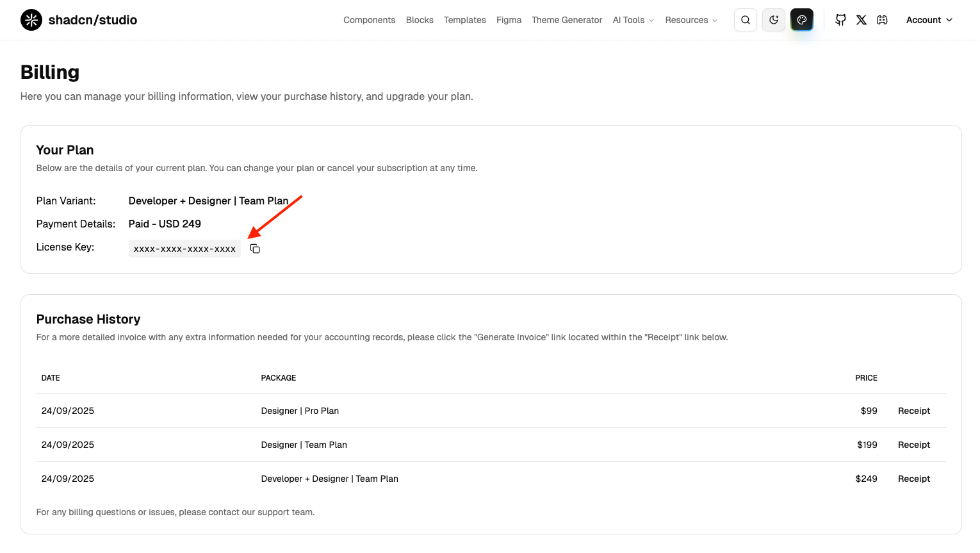
Task: Open the Discord icon link
Action: [x=883, y=20]
